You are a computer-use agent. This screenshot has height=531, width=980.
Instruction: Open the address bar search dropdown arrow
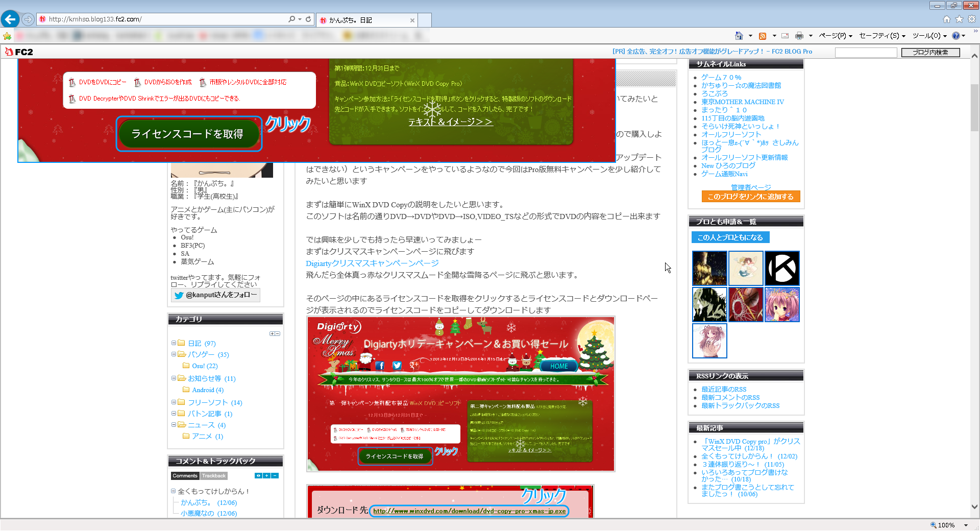[x=300, y=19]
